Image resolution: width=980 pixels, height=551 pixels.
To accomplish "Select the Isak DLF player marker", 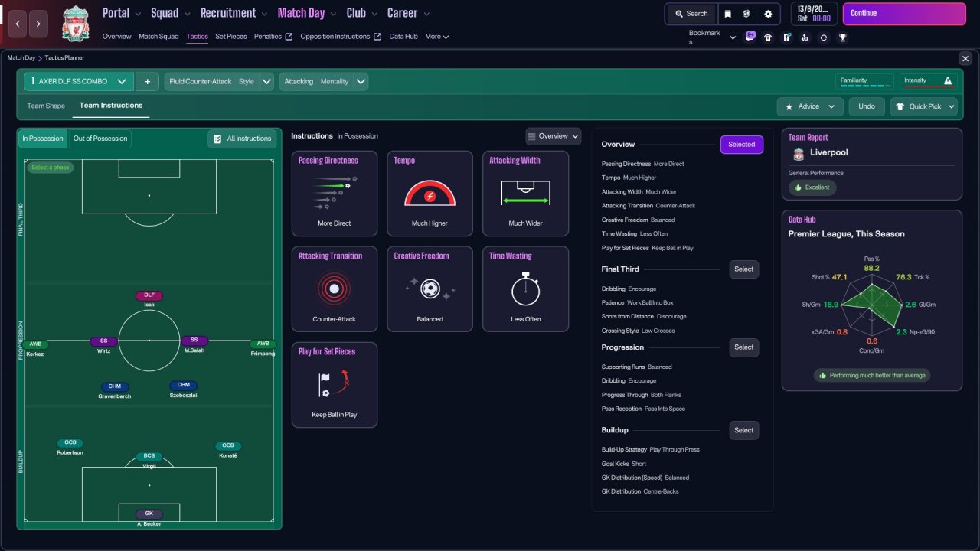I will click(149, 299).
